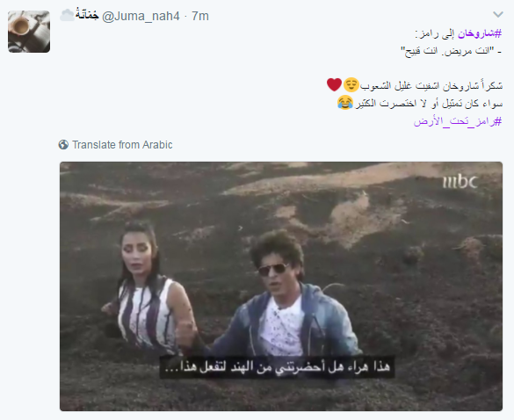Expand the tweet options chevron menu
Viewport: 514px width, 420px height.
point(498,14)
